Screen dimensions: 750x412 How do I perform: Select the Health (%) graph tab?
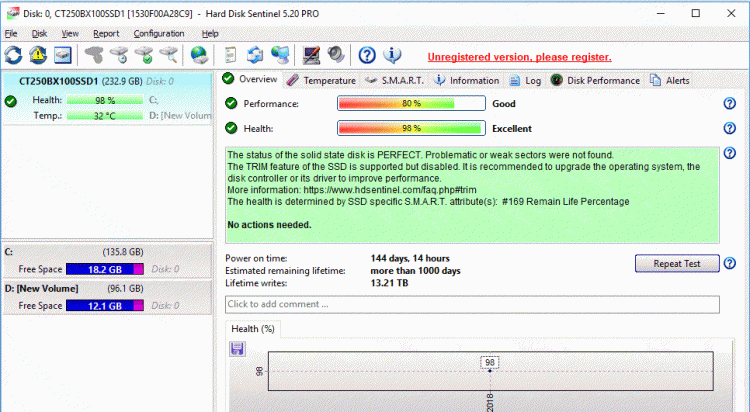click(253, 329)
